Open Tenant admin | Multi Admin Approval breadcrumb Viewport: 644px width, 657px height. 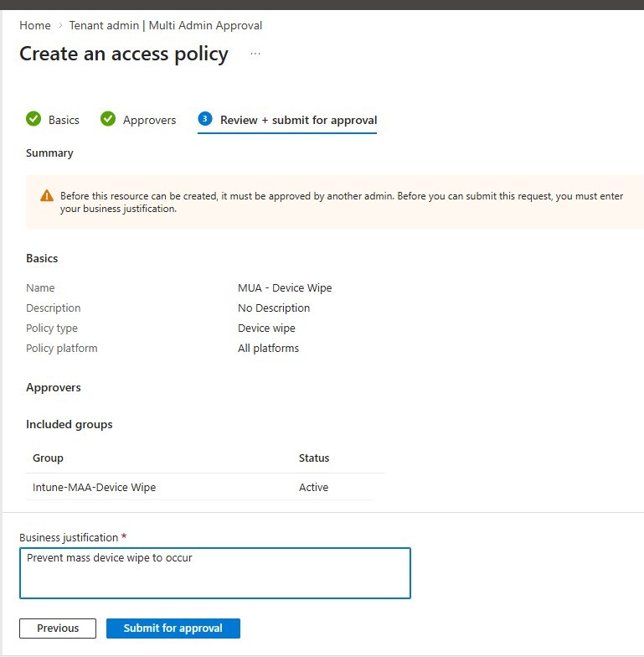tap(166, 25)
